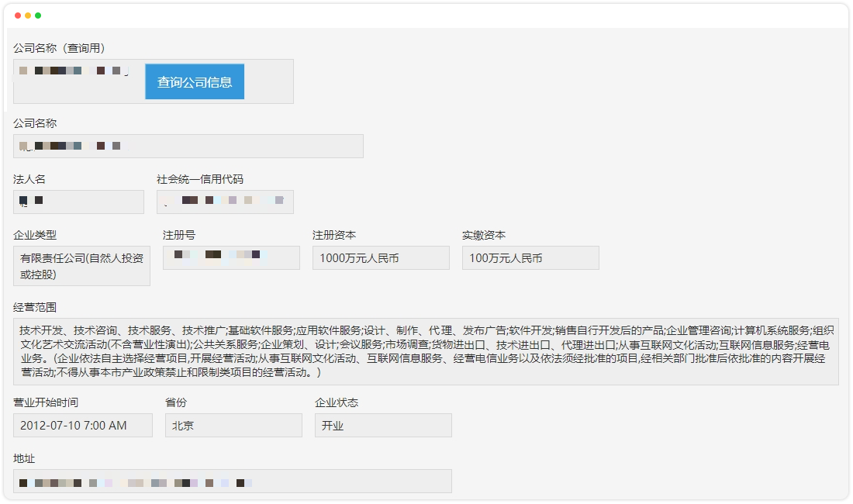Click the 法人名 input field
The image size is (853, 504).
pos(79,202)
